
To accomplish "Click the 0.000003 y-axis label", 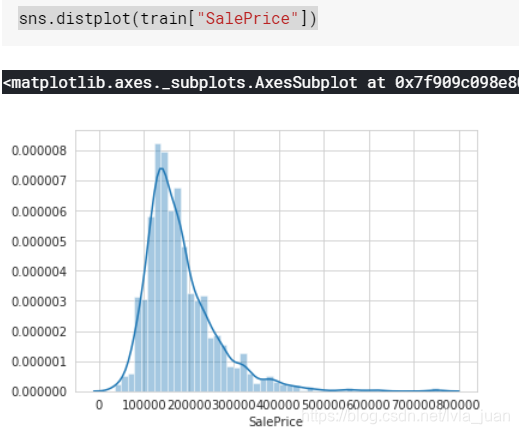I will click(39, 301).
